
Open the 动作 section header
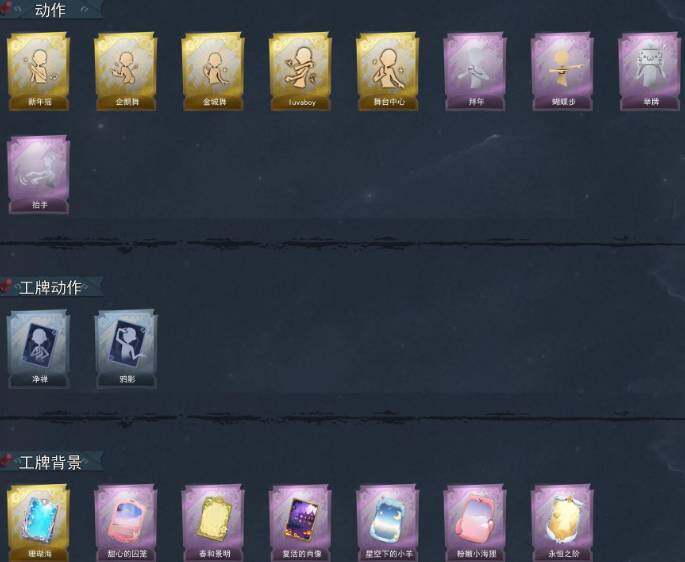[x=51, y=10]
